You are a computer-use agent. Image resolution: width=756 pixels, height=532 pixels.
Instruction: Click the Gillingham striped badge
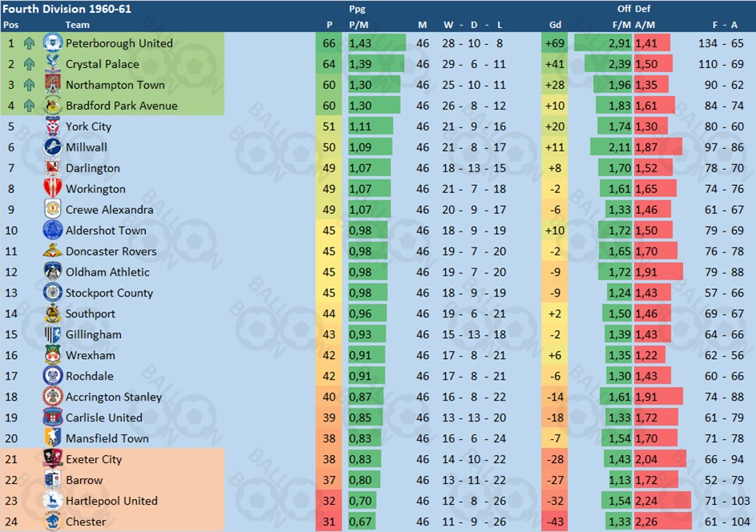pyautogui.click(x=53, y=334)
